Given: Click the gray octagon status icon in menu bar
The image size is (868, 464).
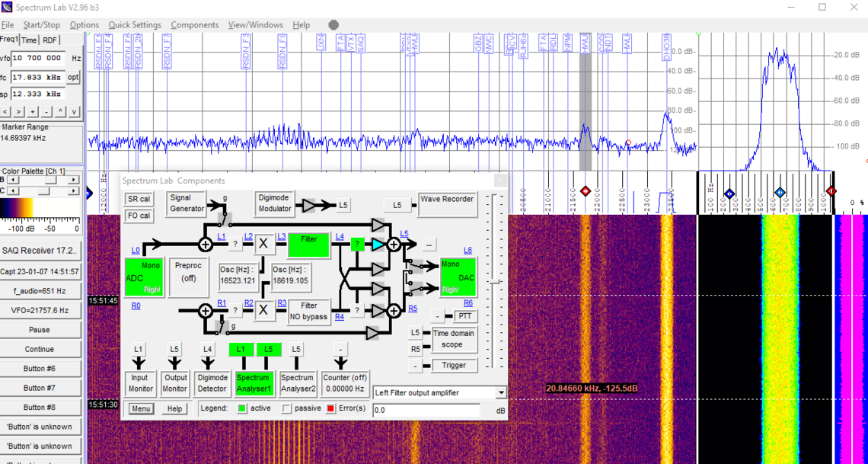Looking at the screenshot, I should pyautogui.click(x=333, y=25).
